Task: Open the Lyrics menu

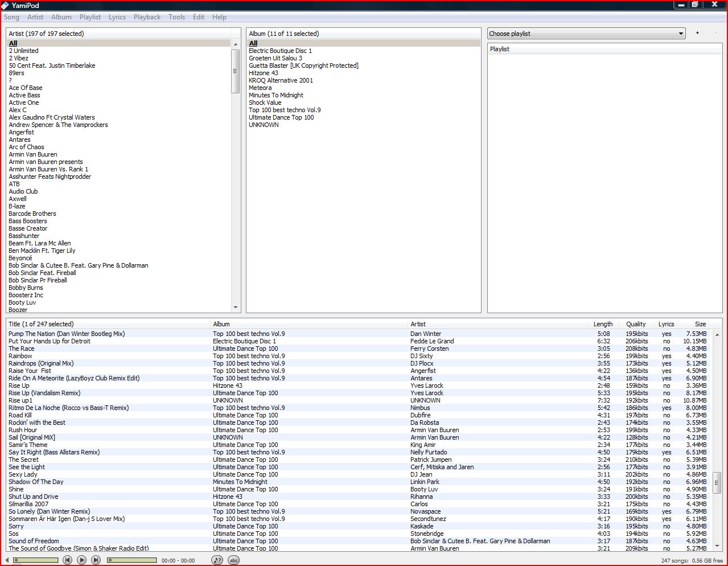Action: point(117,17)
